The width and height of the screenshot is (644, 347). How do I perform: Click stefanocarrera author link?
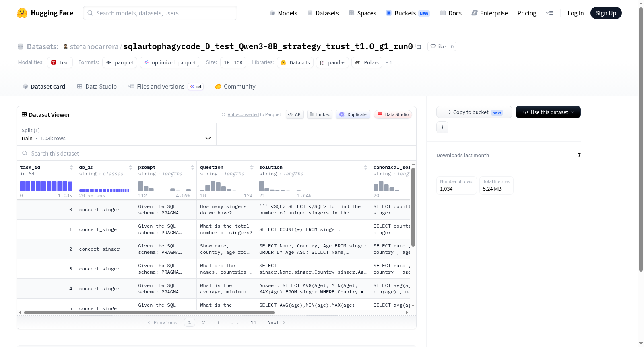tap(94, 46)
